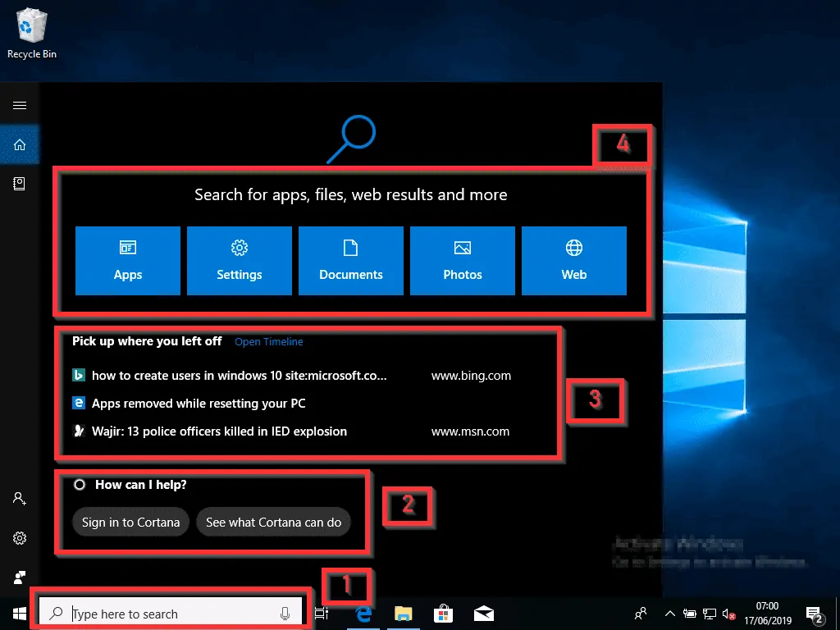Open Cortana's Notebook in the left sidebar
Viewport: 840px width, 630px height.
20,184
